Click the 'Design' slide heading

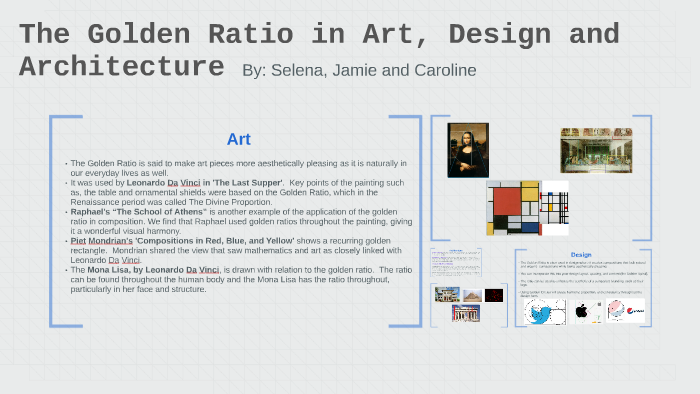[581, 255]
